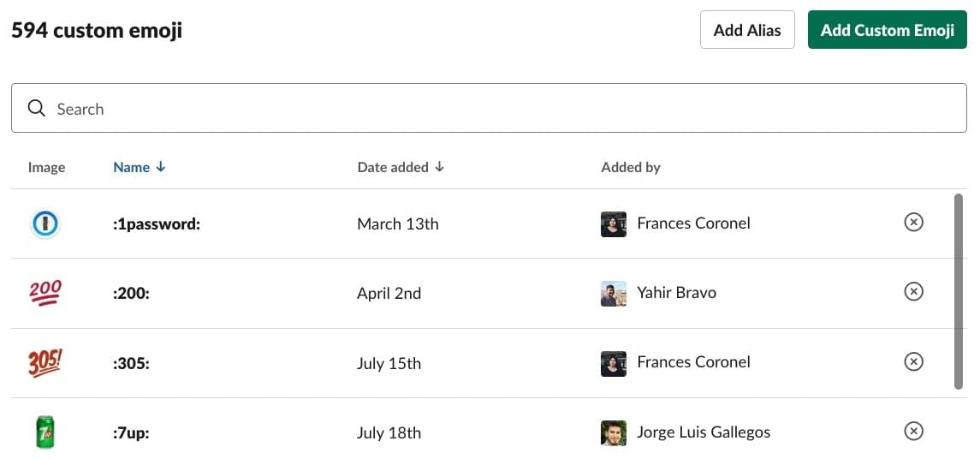
Task: Select the 305! emoji image
Action: [x=45, y=363]
